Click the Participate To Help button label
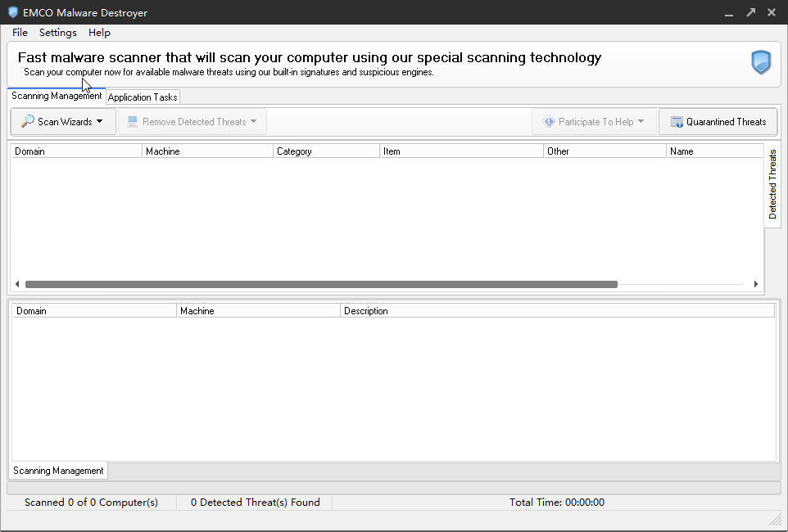Image resolution: width=788 pixels, height=532 pixels. tap(596, 122)
